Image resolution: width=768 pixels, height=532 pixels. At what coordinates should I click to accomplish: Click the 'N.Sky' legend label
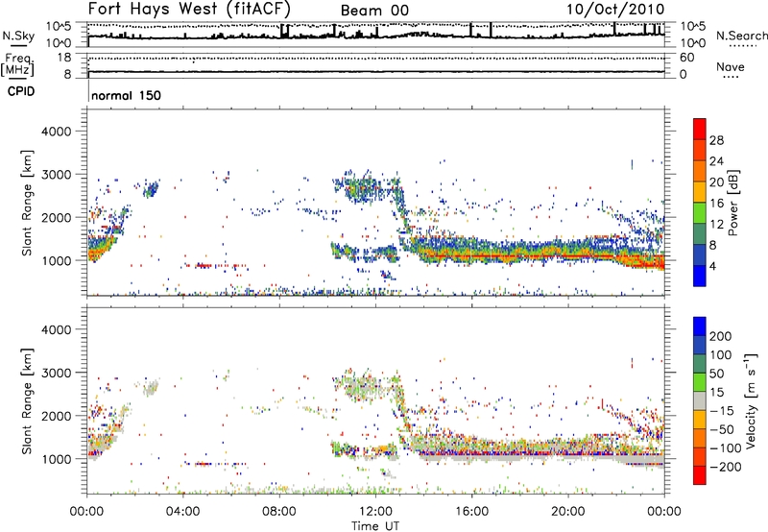[x=18, y=36]
